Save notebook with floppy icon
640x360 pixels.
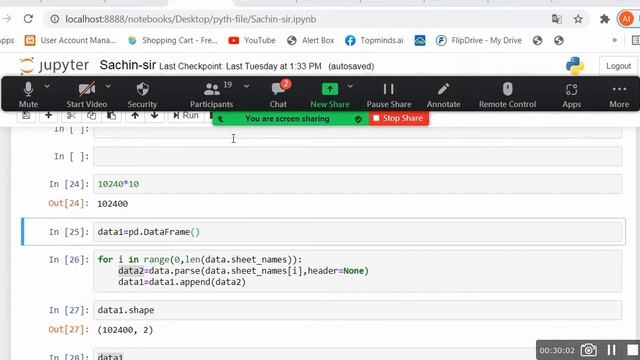click(26, 116)
